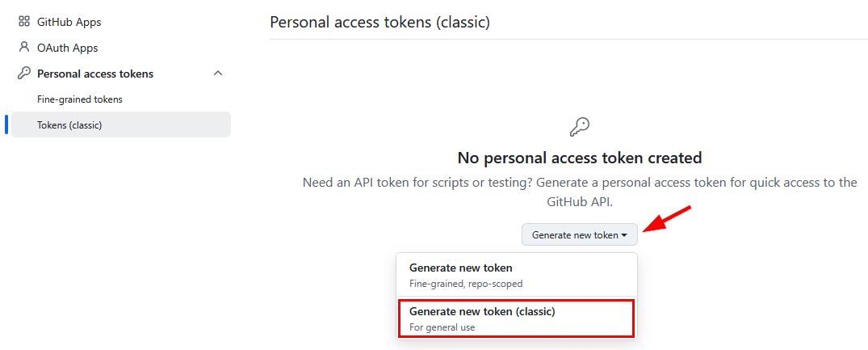Navigate to the OAuth Apps text link
868x350 pixels.
(68, 48)
